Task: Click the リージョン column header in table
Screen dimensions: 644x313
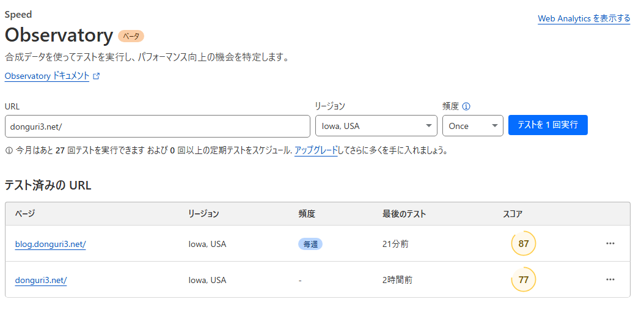Action: 203,213
